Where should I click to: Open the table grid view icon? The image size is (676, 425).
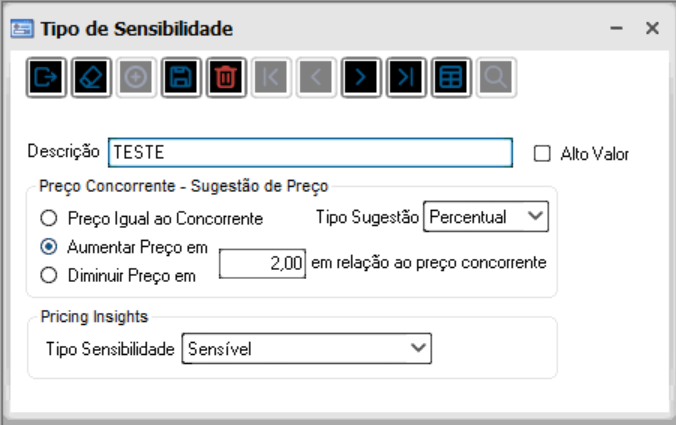[450, 77]
